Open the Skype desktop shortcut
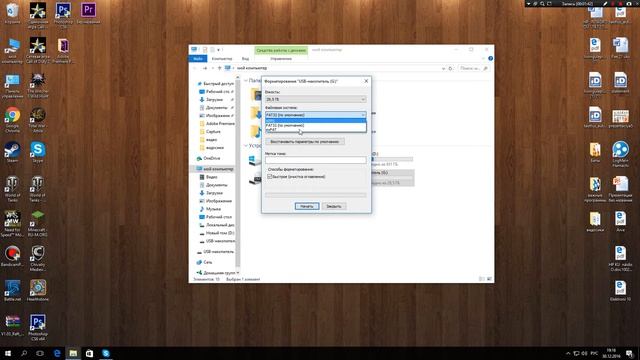This screenshot has height=360, width=640. 38,152
